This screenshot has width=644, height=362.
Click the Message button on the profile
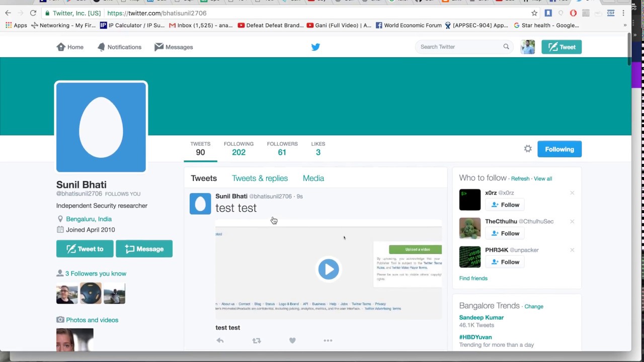(x=144, y=249)
